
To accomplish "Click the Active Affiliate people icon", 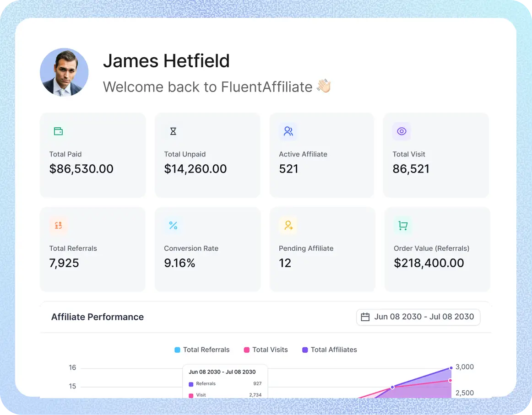I will point(288,131).
